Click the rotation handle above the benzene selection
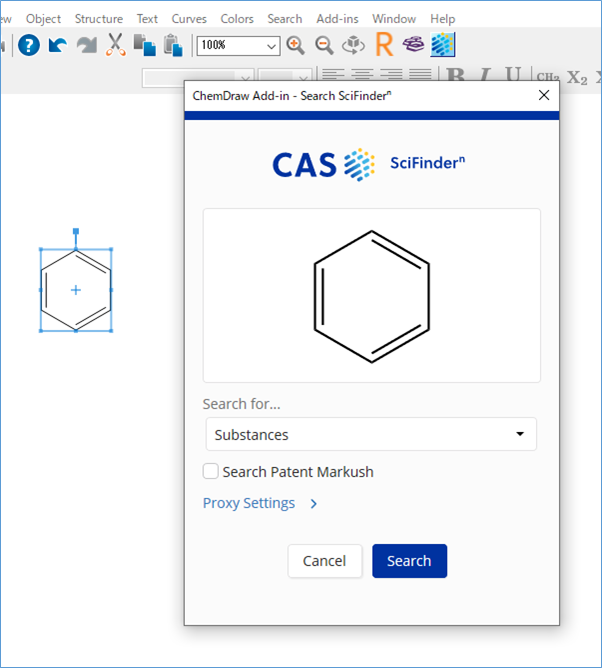This screenshot has width=602, height=668. click(x=76, y=231)
